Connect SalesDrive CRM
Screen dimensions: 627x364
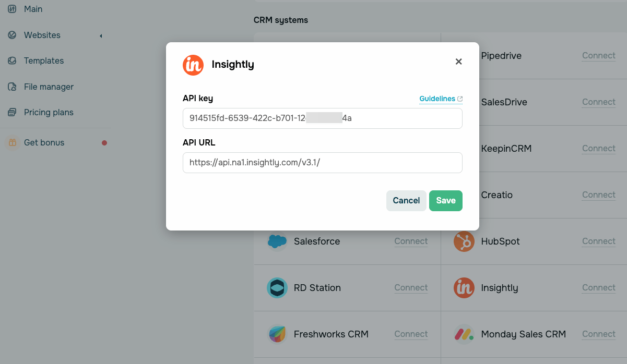click(599, 102)
